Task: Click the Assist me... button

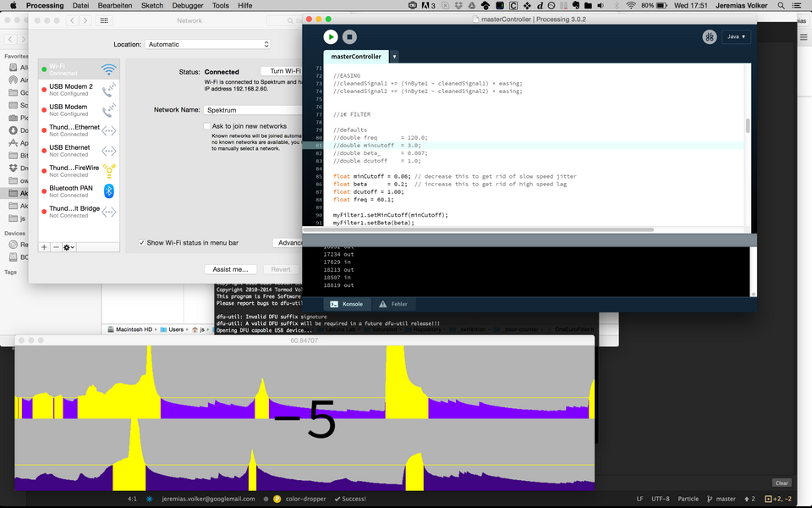Action: (x=230, y=269)
